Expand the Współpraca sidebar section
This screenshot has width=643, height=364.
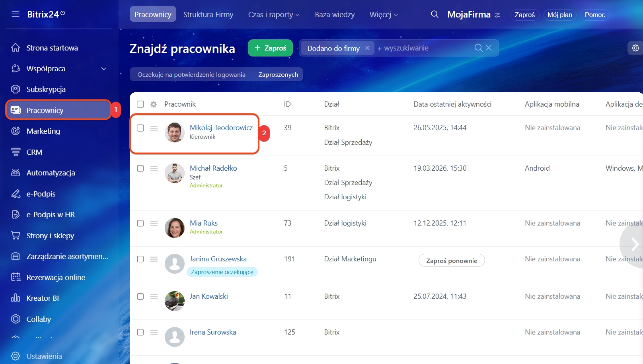tap(104, 68)
